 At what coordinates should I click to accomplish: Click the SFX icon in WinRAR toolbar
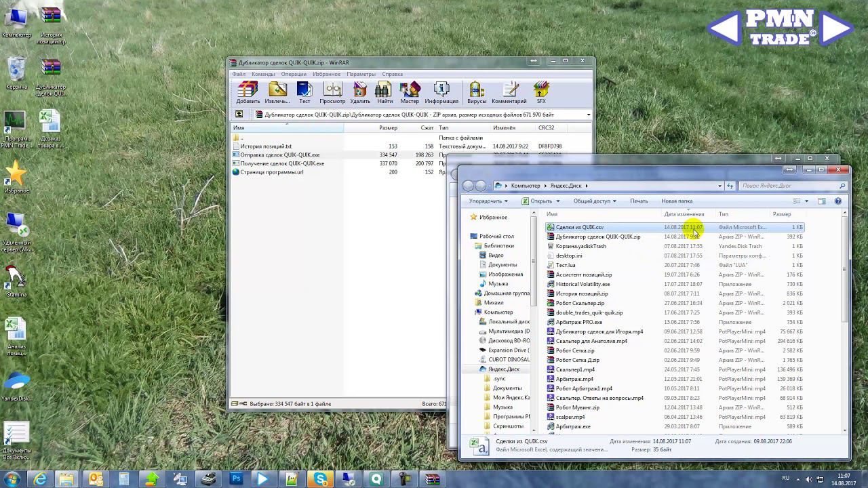tap(541, 93)
